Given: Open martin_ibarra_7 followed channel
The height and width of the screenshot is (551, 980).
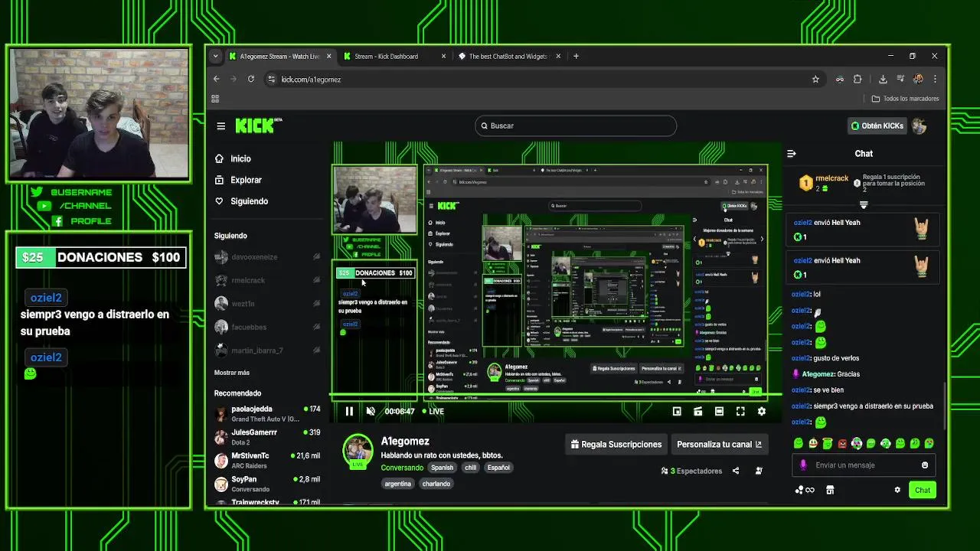Looking at the screenshot, I should click(x=267, y=350).
